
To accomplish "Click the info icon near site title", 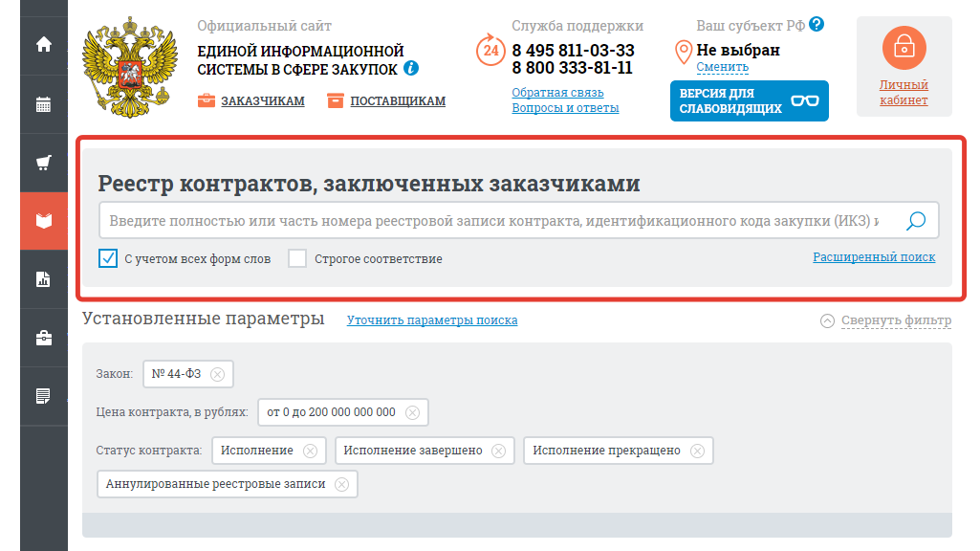I will tap(411, 69).
